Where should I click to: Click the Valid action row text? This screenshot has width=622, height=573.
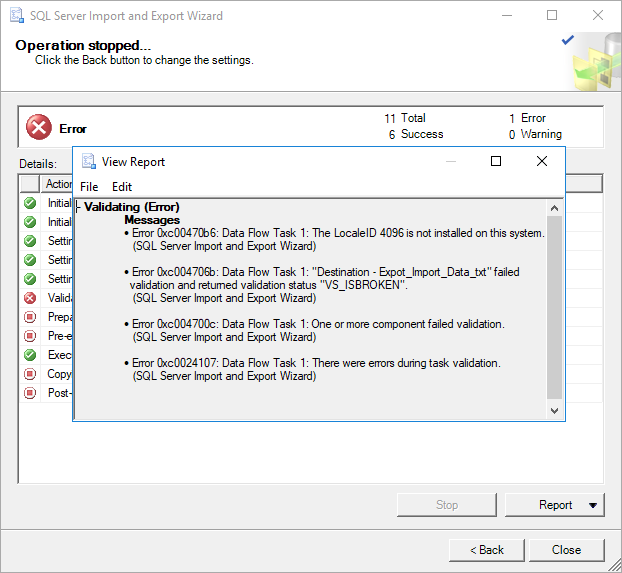[x=60, y=298]
